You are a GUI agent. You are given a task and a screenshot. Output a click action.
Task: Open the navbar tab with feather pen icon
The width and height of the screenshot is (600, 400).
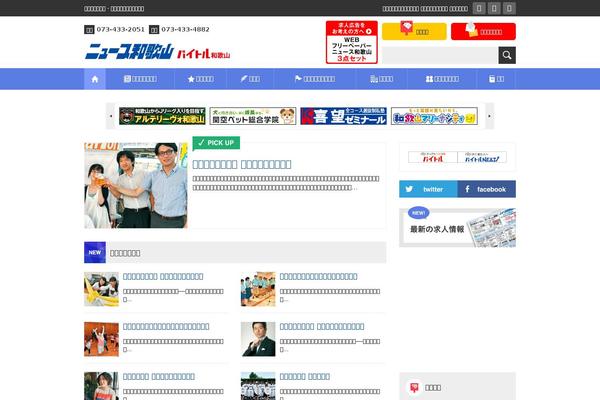(x=250, y=79)
